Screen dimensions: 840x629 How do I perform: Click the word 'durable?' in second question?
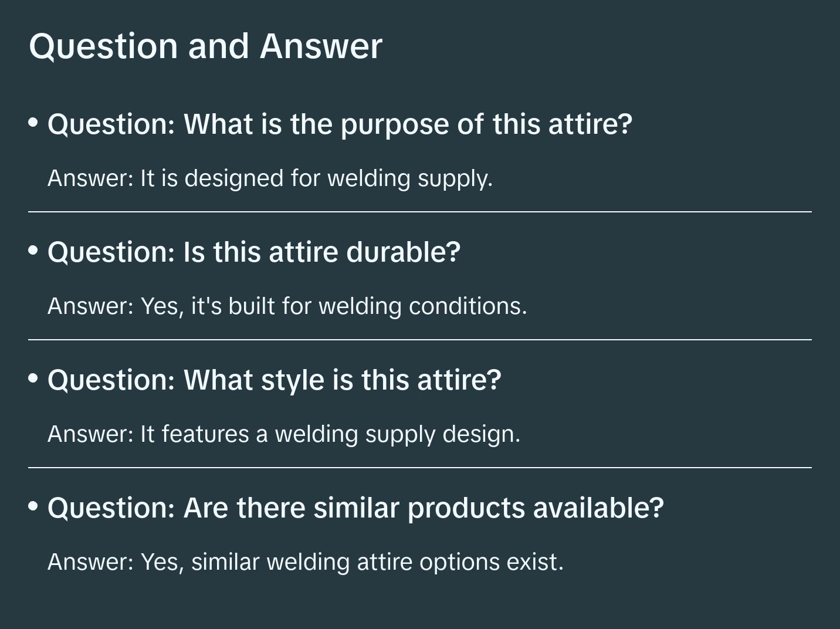(x=404, y=252)
